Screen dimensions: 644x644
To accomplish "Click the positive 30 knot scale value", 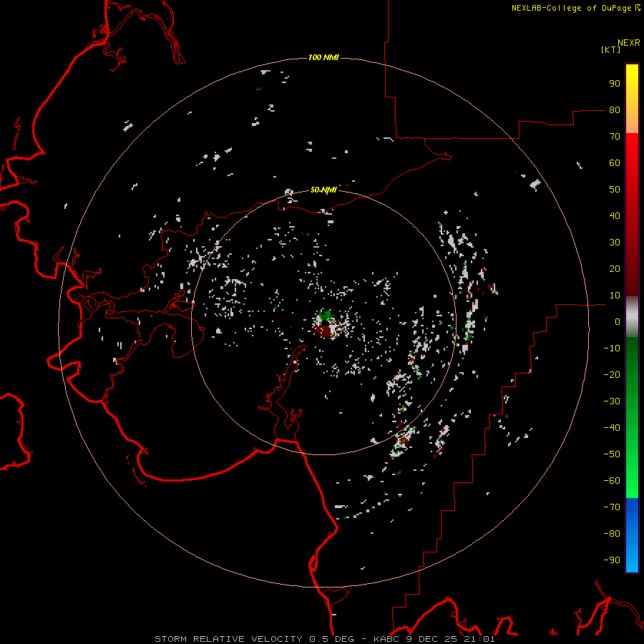I will click(x=615, y=243).
